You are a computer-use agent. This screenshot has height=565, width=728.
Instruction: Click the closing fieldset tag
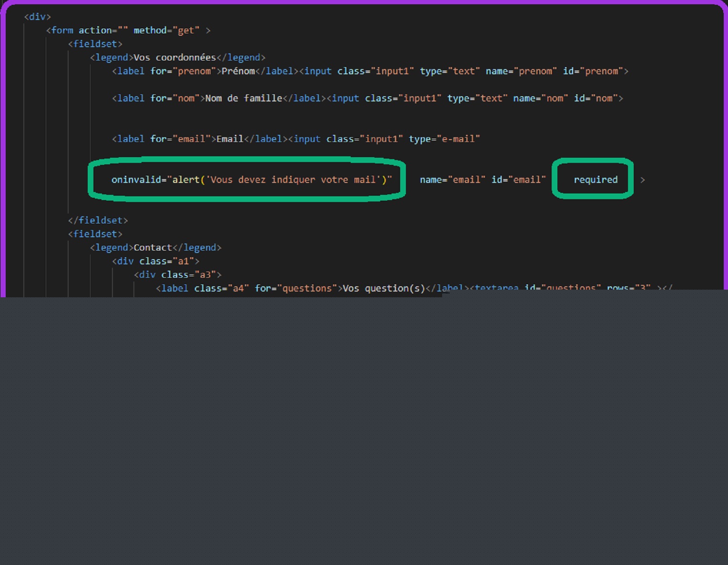pyautogui.click(x=98, y=221)
